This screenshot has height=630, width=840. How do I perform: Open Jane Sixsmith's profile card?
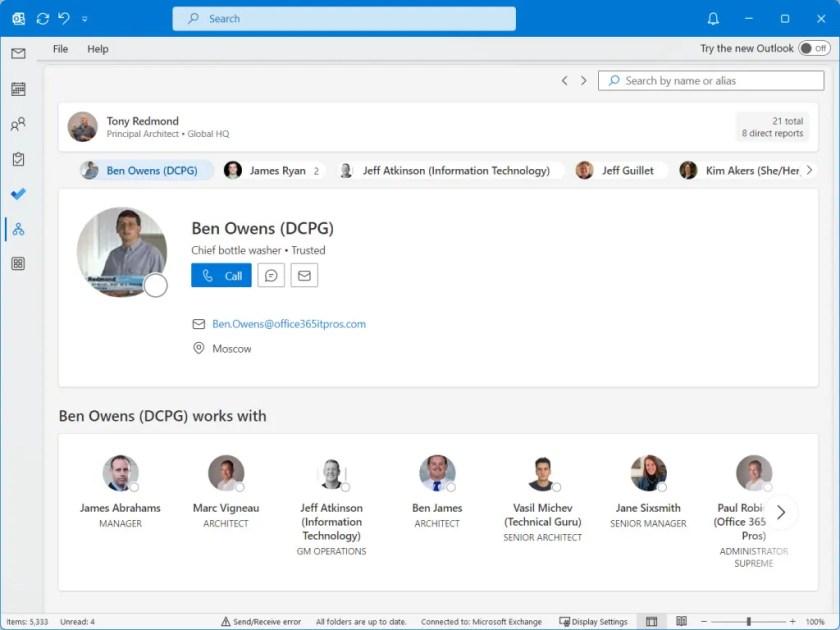click(x=648, y=492)
